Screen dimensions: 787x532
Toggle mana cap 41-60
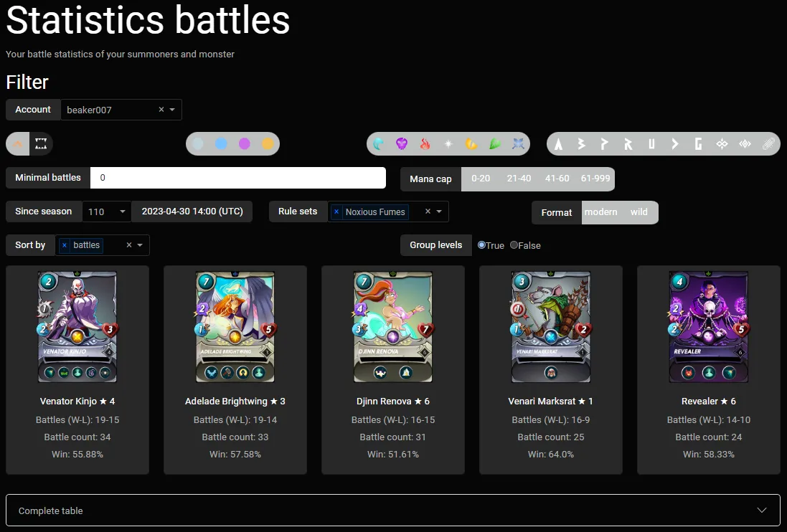(x=557, y=179)
